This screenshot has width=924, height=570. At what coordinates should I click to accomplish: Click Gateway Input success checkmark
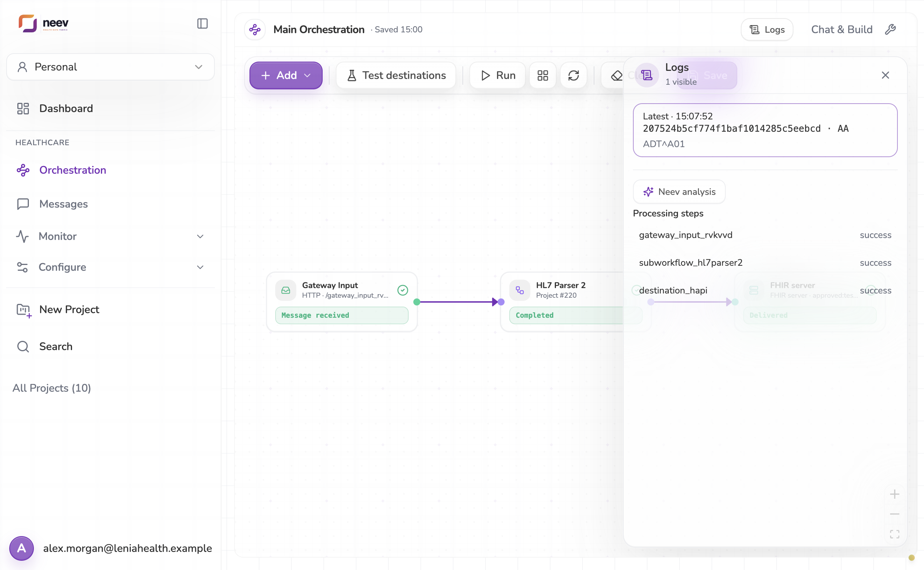(x=403, y=290)
